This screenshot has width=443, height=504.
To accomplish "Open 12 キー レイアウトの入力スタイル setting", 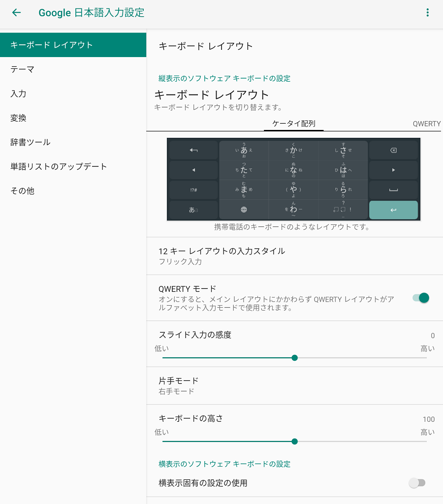I will point(294,256).
